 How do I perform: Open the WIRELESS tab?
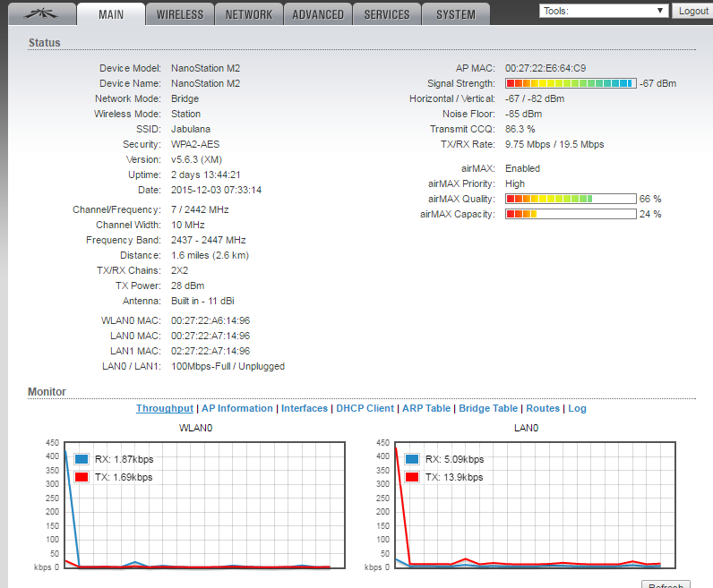(x=180, y=14)
